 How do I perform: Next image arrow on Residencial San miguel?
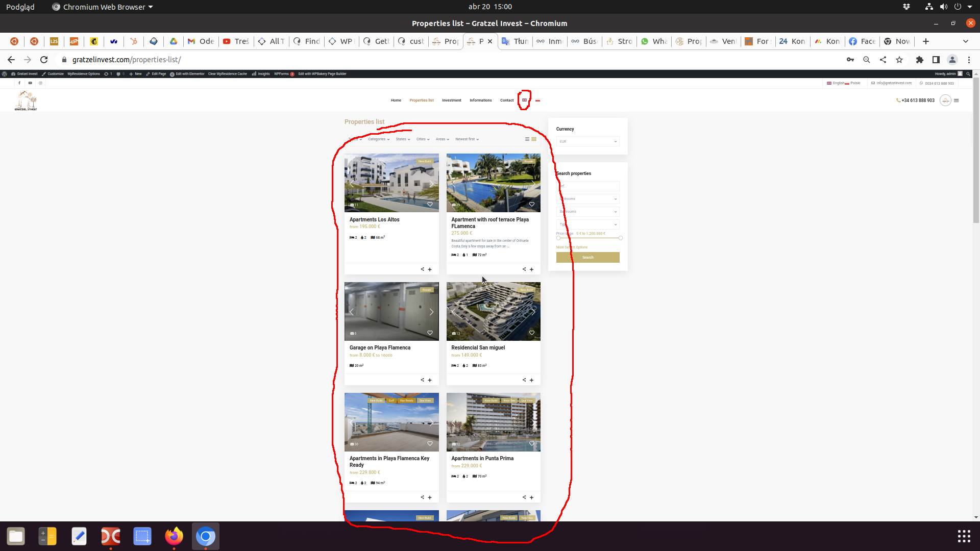point(533,312)
